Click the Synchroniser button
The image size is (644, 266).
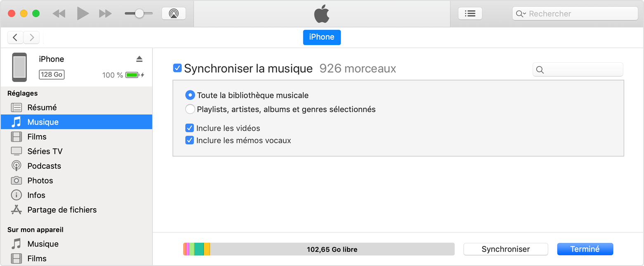click(505, 249)
